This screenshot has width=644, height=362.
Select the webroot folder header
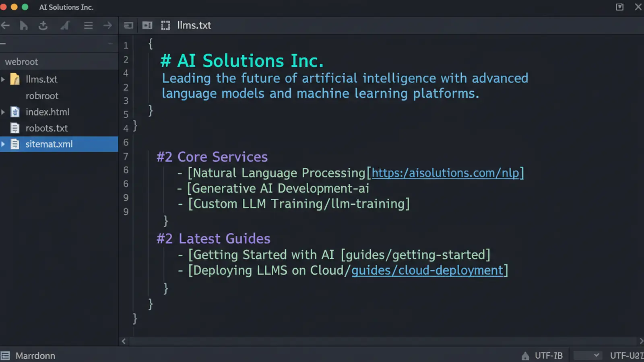[x=59, y=62]
